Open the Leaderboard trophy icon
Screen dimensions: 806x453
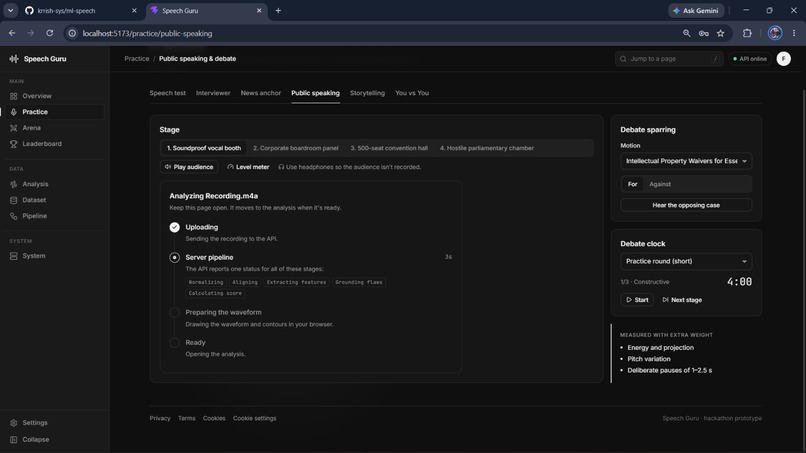click(x=14, y=144)
